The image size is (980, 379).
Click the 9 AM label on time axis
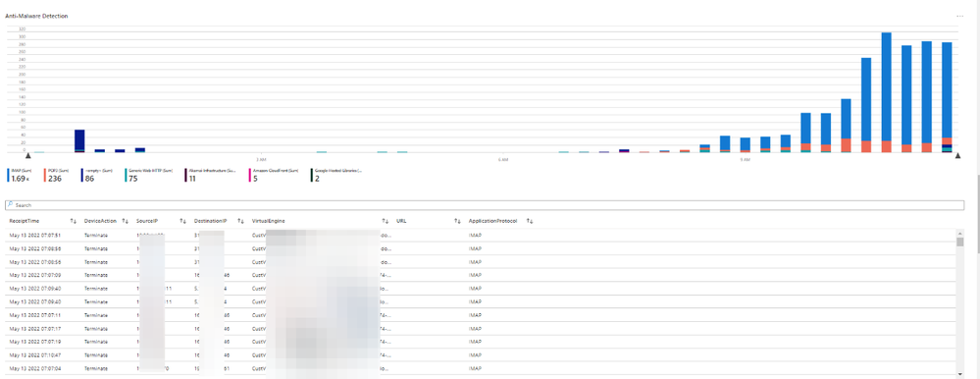744,160
